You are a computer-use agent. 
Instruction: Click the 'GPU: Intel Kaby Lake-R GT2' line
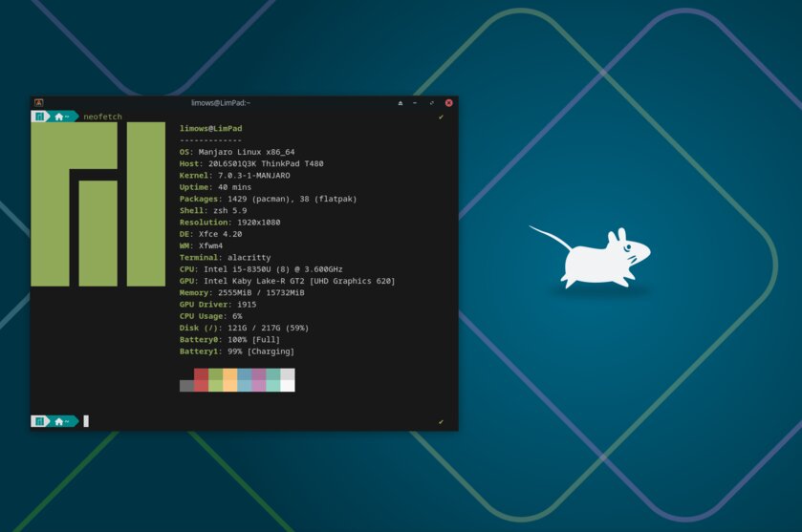click(287, 281)
